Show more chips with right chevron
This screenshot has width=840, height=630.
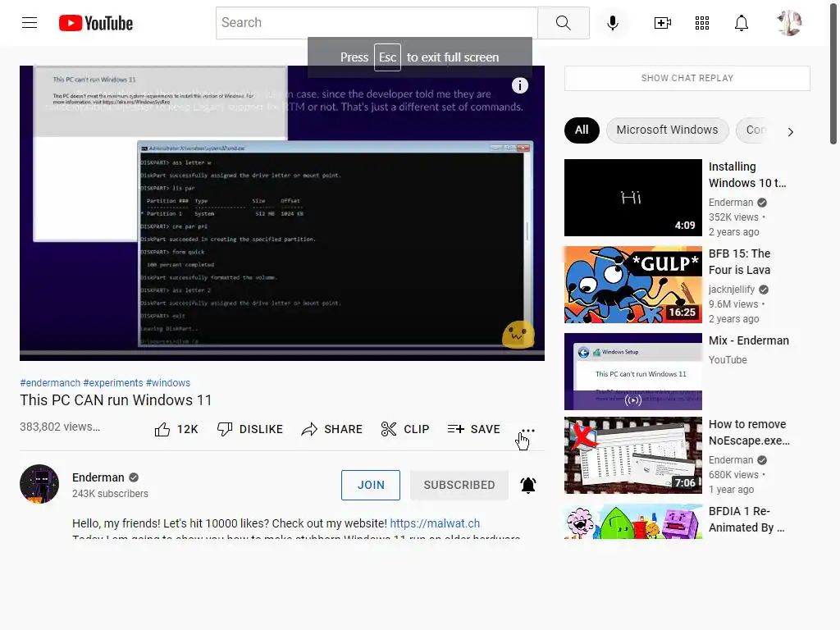click(x=790, y=132)
